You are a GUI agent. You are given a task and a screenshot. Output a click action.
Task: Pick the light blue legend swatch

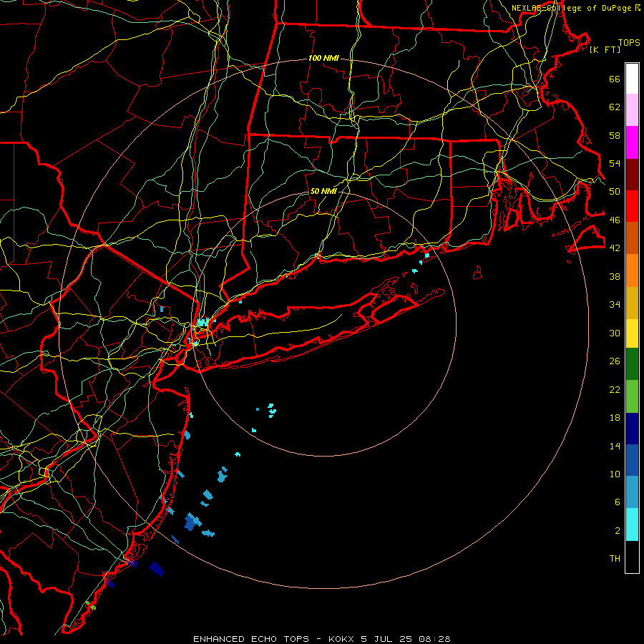pyautogui.click(x=632, y=492)
